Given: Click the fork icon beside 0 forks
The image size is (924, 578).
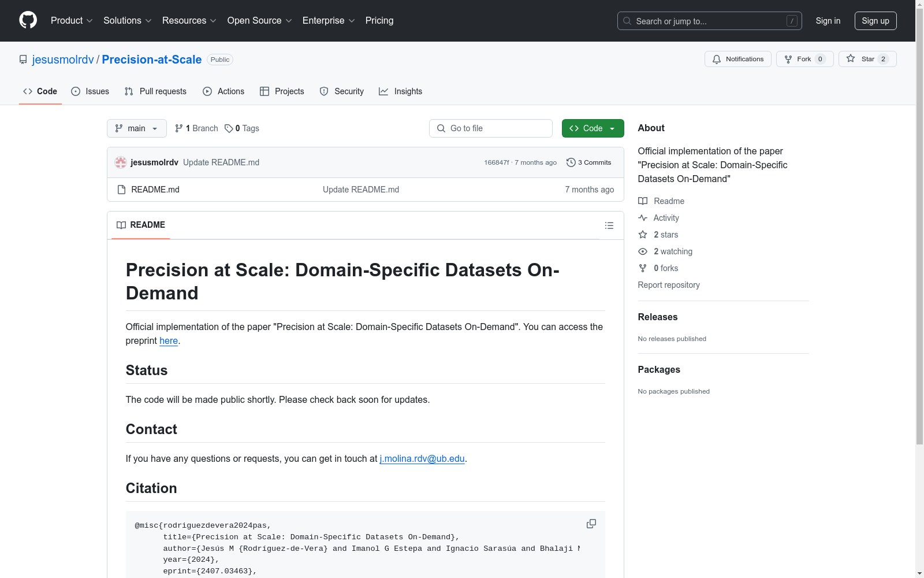Looking at the screenshot, I should tap(643, 268).
